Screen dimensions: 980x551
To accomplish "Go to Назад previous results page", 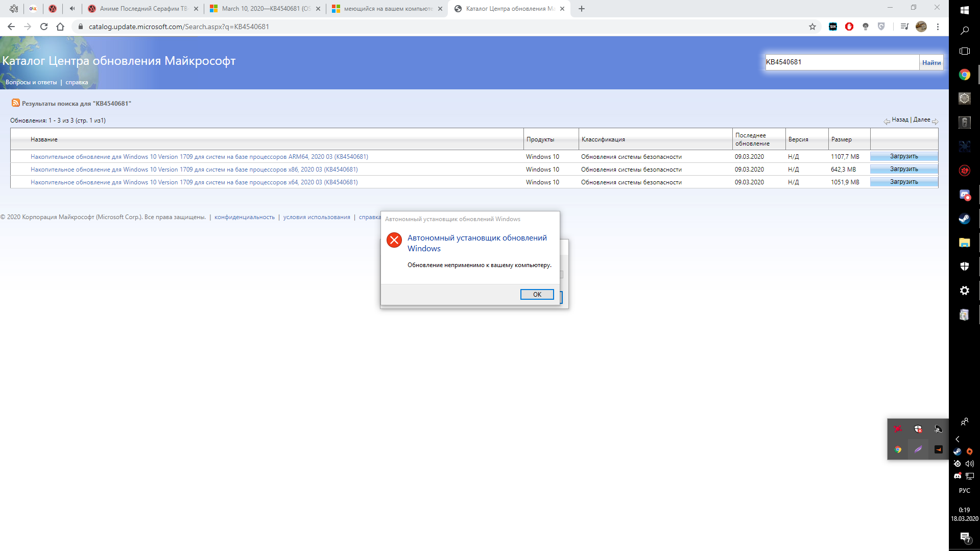I will [x=900, y=119].
